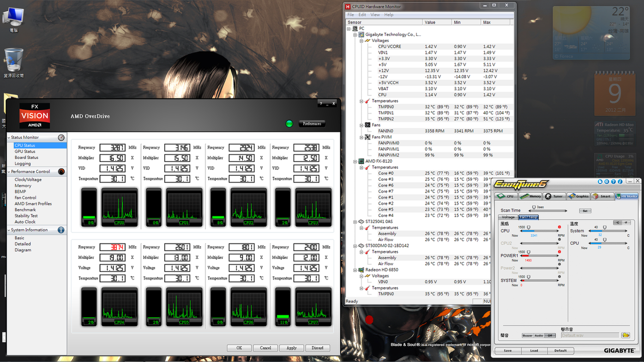Click the weather gadget on the desktop
Viewport: 644px width, 362px height.
click(591, 32)
